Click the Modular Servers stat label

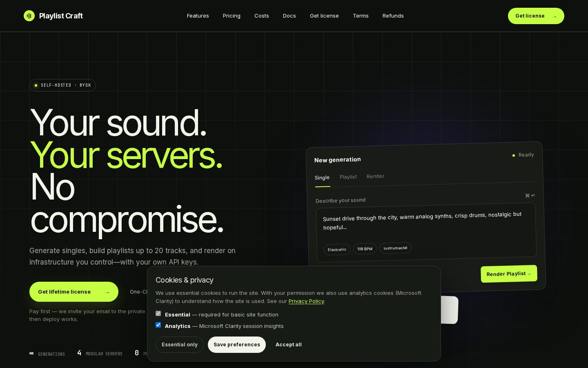104,354
